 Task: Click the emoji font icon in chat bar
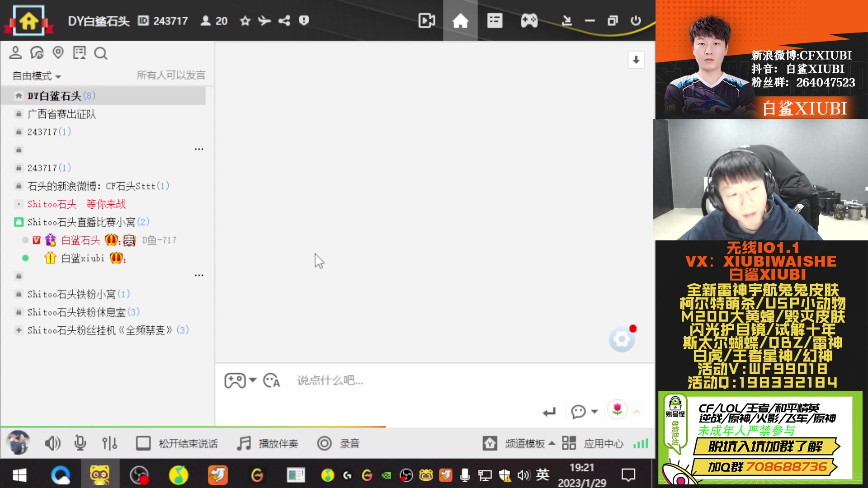(272, 380)
